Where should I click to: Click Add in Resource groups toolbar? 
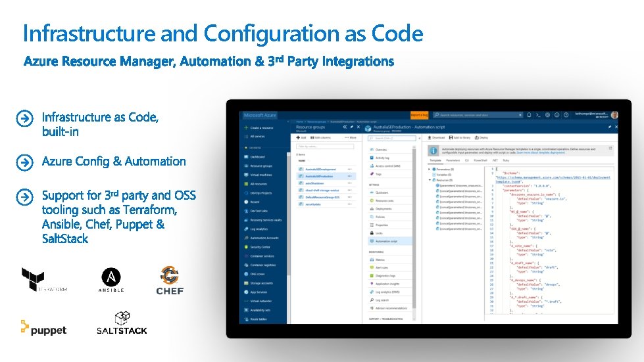tap(301, 138)
